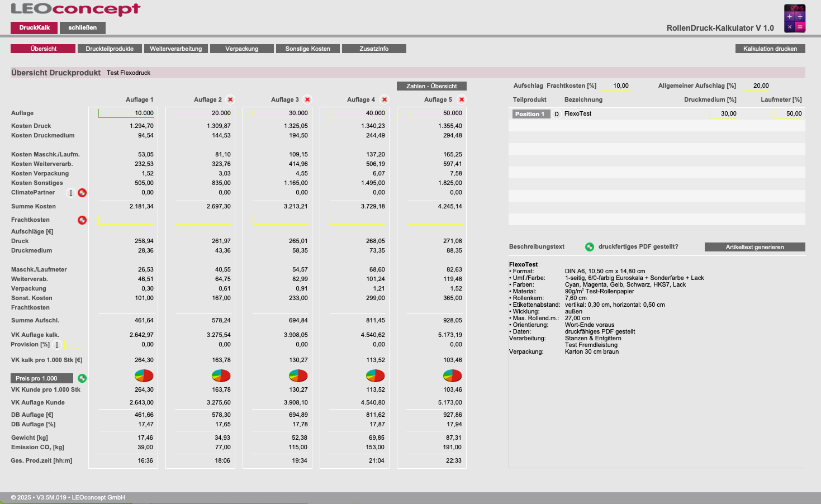Open Weiterverarbeitung tab
Screen dimensions: 821x504
176,49
